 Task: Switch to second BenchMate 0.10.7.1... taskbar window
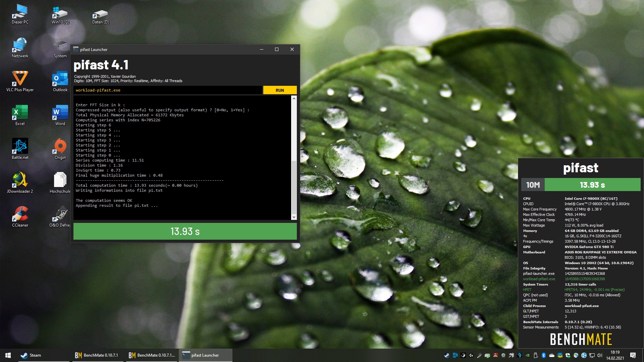pos(152,355)
